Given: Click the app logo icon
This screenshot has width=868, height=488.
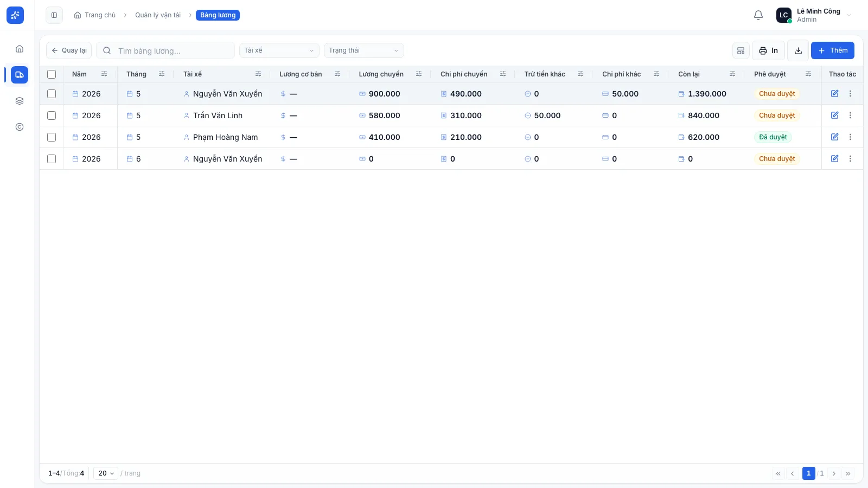Looking at the screenshot, I should [x=15, y=15].
